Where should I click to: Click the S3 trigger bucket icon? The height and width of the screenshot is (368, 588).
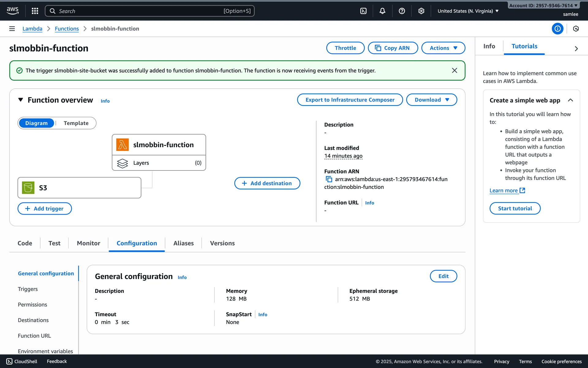[x=28, y=188]
